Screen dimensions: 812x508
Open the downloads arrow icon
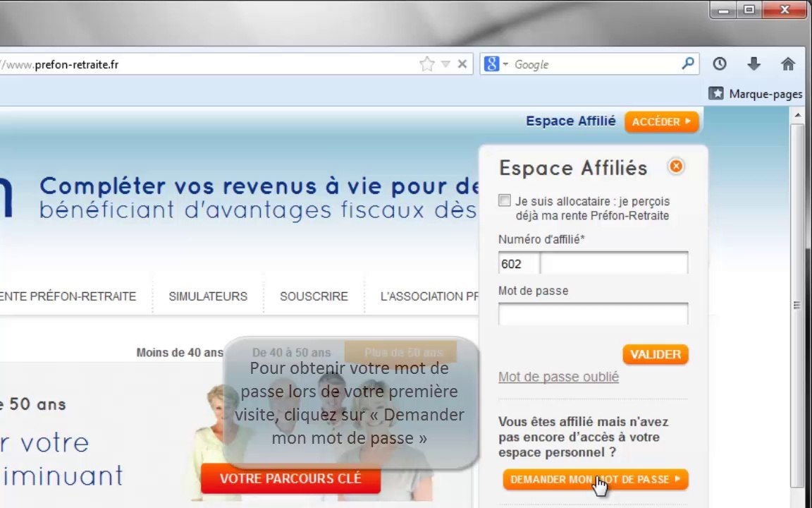[753, 64]
